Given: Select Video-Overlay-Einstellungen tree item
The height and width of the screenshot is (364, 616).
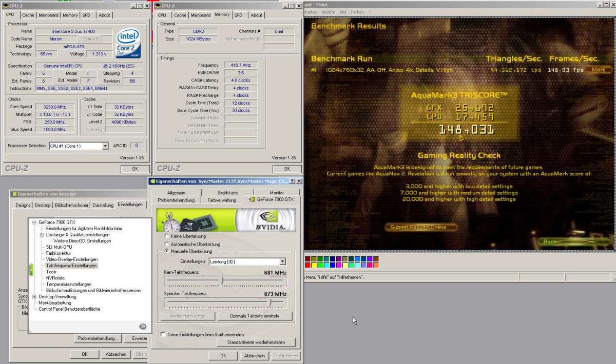Looking at the screenshot, I should 71,260.
